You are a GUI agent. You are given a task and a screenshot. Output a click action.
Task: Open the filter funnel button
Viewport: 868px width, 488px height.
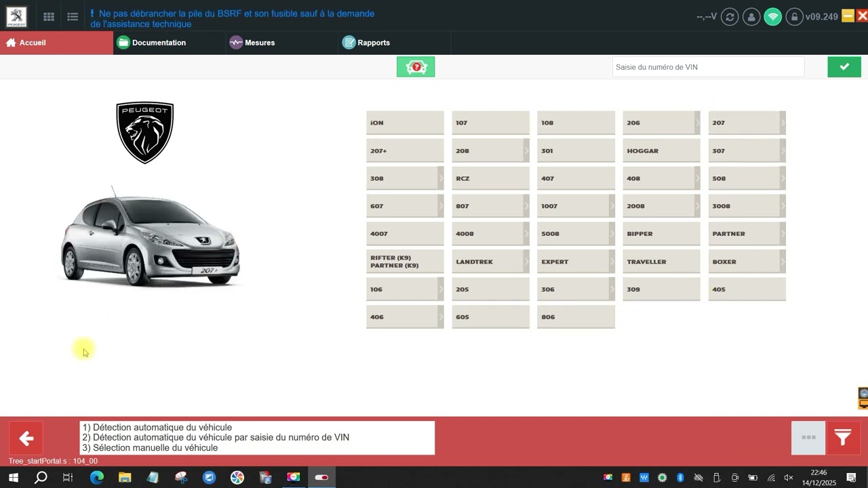[843, 439]
